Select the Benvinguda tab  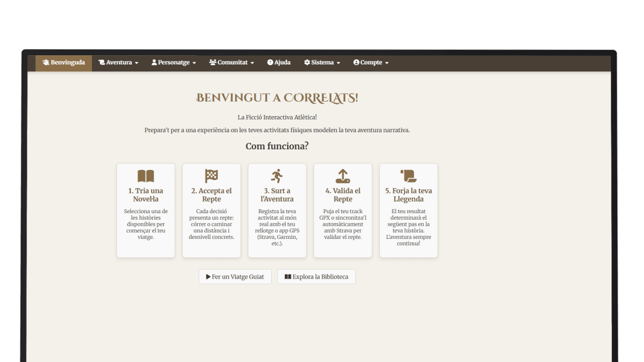(x=64, y=63)
